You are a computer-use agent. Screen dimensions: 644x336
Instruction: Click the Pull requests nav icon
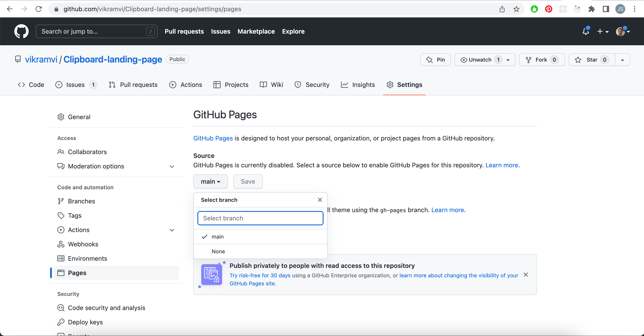(112, 84)
